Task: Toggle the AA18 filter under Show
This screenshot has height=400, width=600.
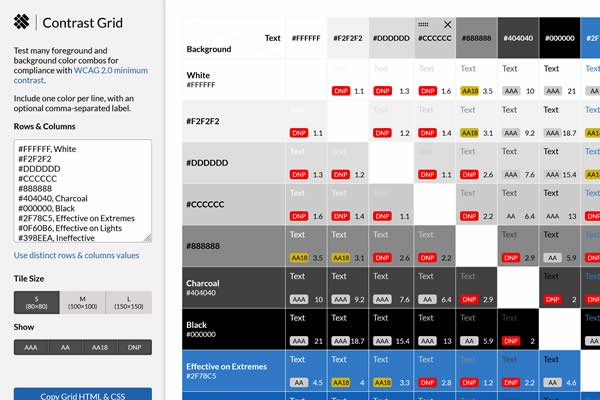Action: tap(99, 347)
